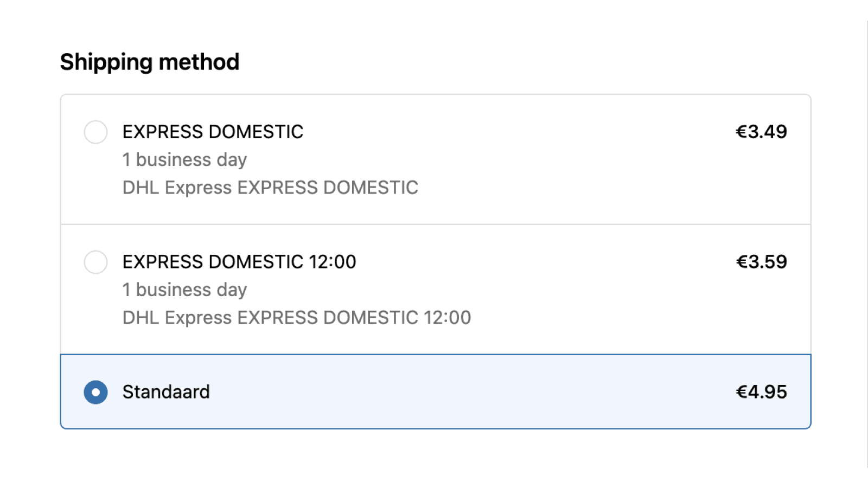Click "1 business day" under EXPRESS DOMESTIC 12:00
This screenshot has height=488, width=868.
(x=184, y=290)
